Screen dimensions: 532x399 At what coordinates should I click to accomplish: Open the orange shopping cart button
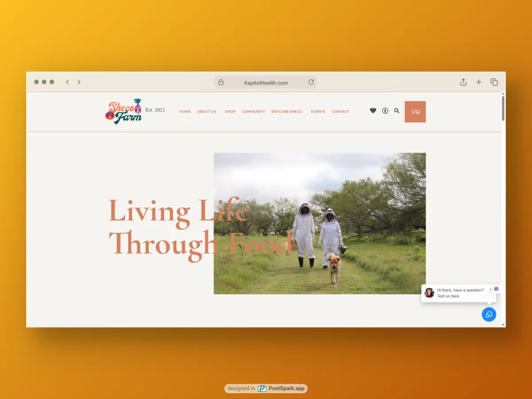415,112
